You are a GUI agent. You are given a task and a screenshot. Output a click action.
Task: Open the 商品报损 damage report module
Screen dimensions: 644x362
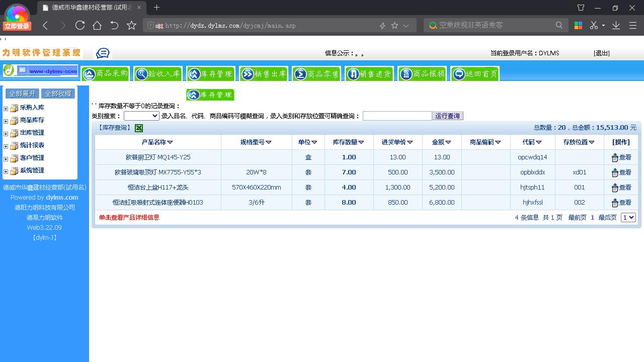click(422, 73)
